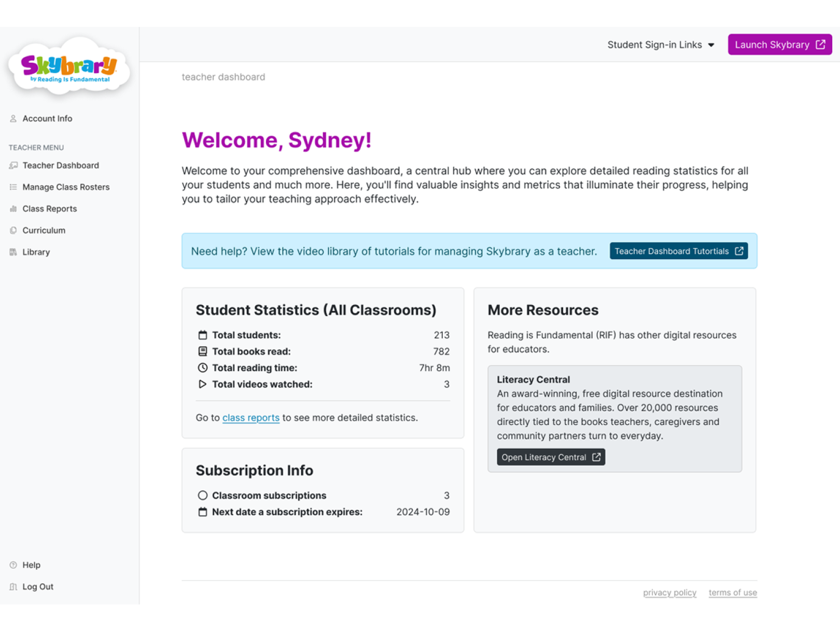Click the clock icon beside Total reading time
The height and width of the screenshot is (632, 840).
(x=202, y=368)
